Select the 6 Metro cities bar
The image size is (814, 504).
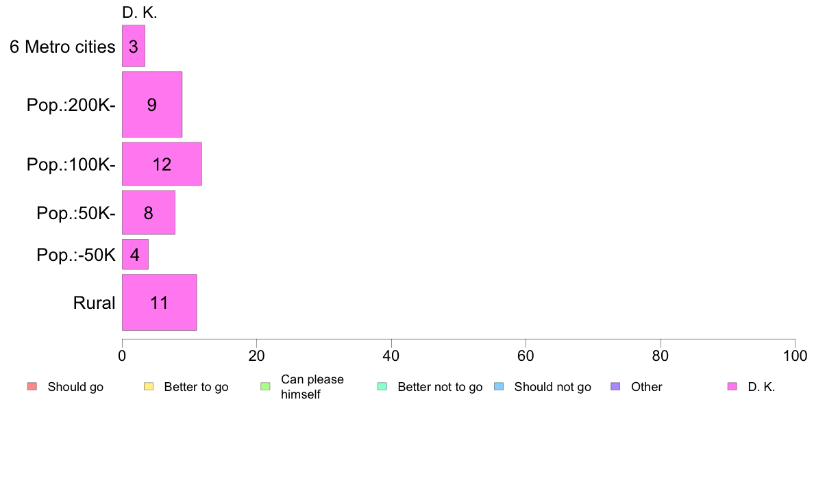[x=134, y=46]
